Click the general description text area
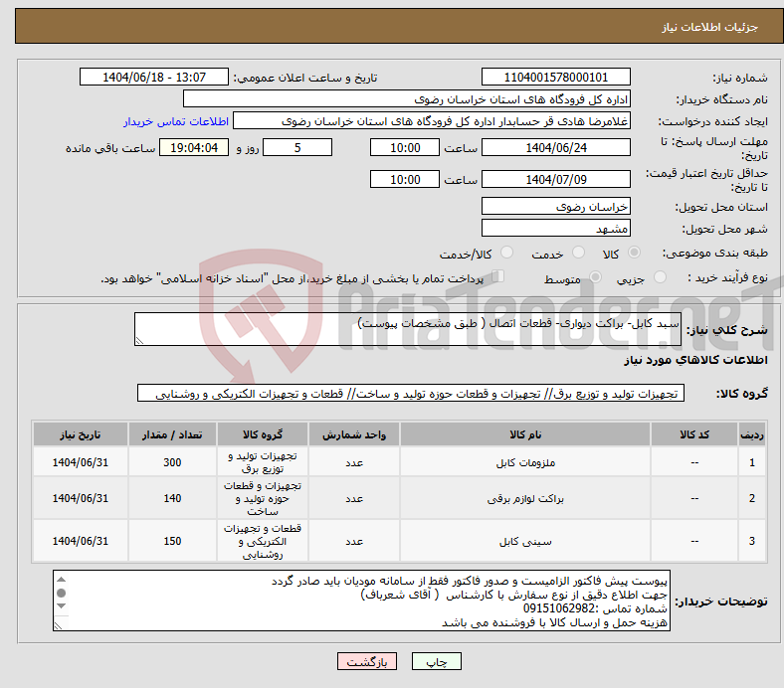The width and height of the screenshot is (784, 688). [x=408, y=329]
